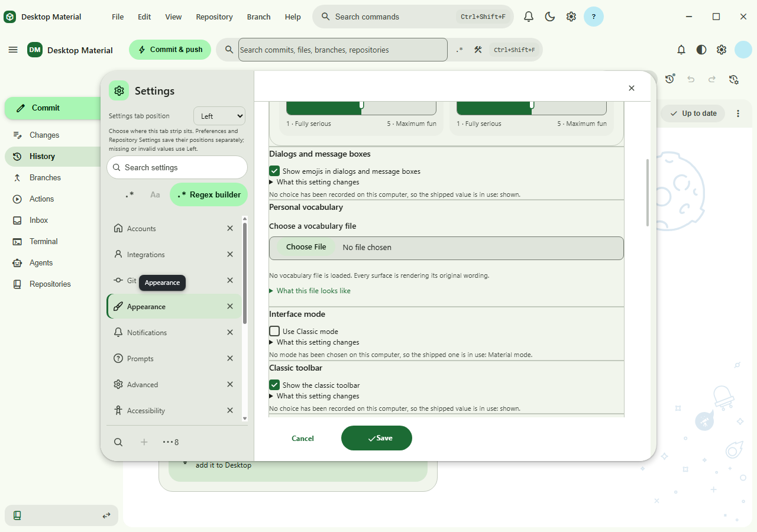Click the question mark help button
Image resolution: width=757 pixels, height=532 pixels.
(x=594, y=17)
